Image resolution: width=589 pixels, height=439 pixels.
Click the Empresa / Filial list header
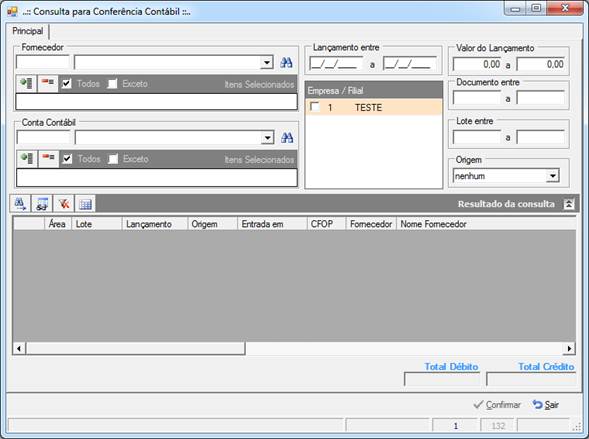374,91
